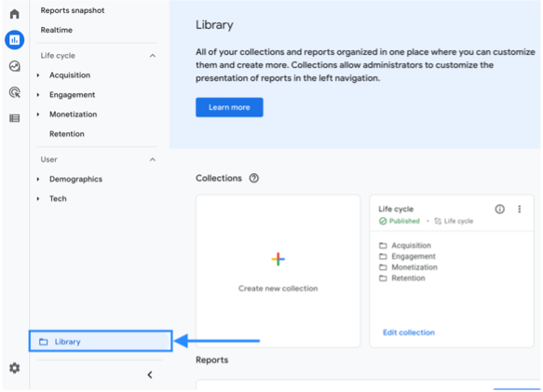Open Reports snapshot in navigation
The image size is (543, 392).
[73, 10]
